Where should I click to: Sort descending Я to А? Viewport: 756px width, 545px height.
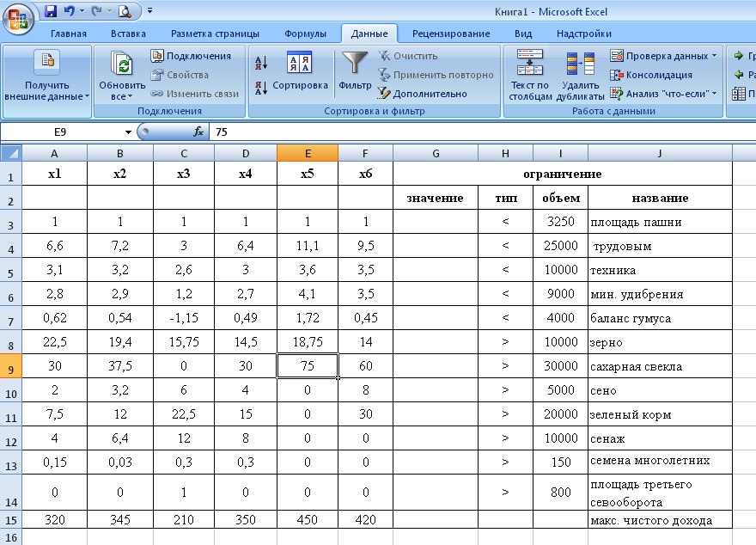(261, 88)
